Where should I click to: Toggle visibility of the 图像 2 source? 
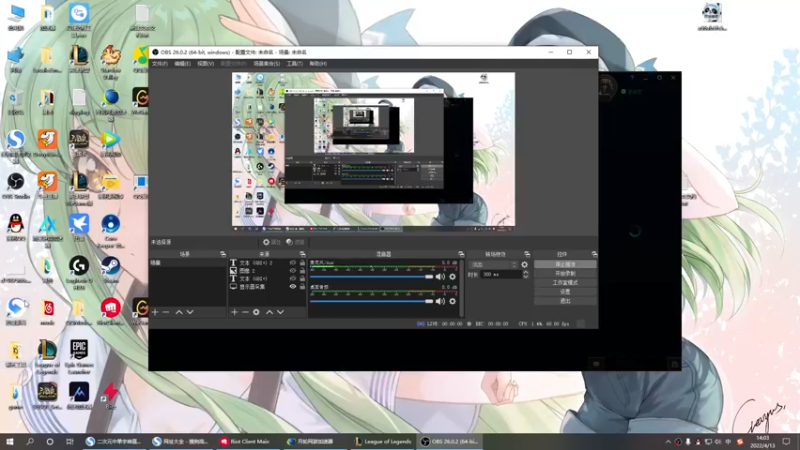[293, 271]
